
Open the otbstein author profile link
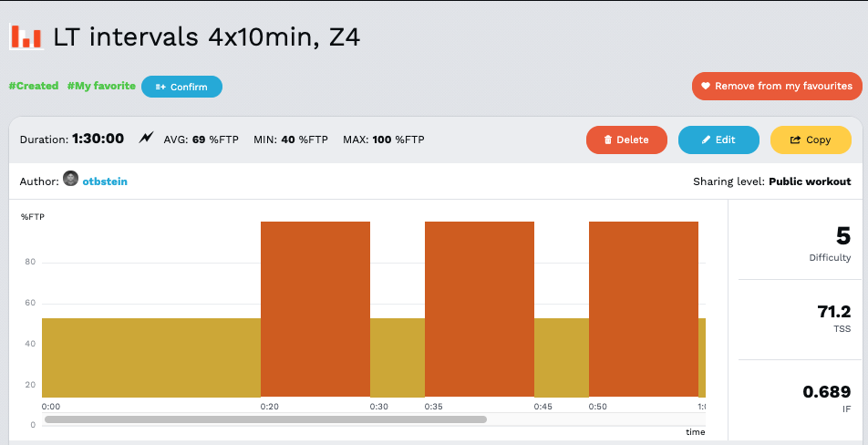tap(105, 181)
